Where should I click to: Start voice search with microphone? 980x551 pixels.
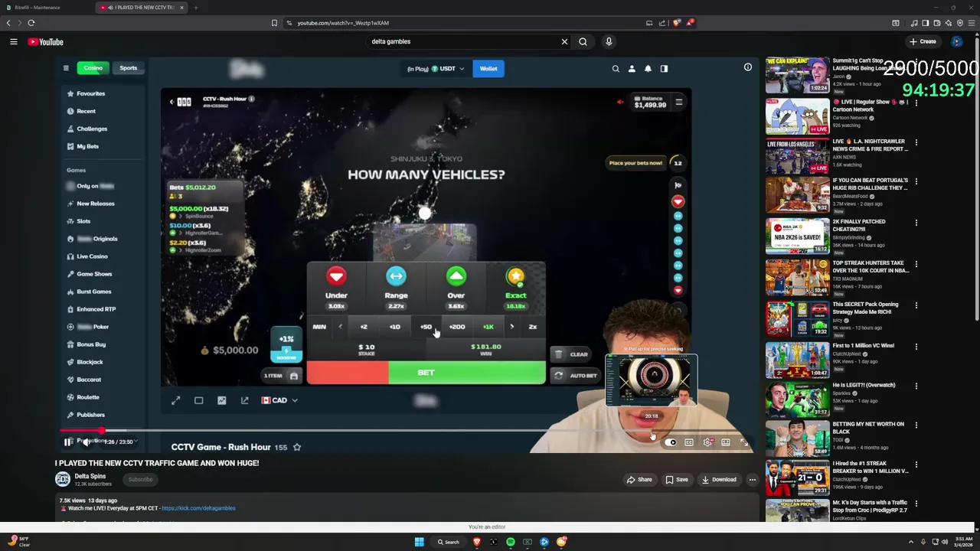[x=609, y=41]
